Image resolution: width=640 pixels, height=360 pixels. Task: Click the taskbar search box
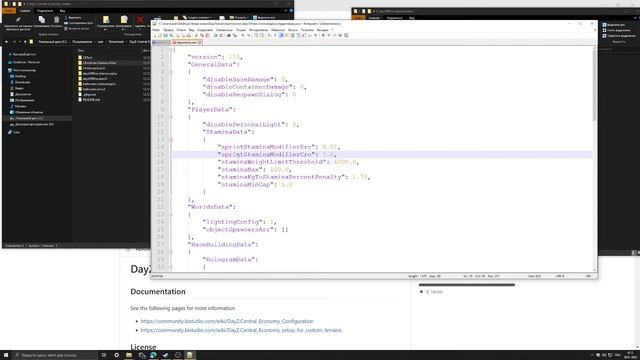[55, 355]
